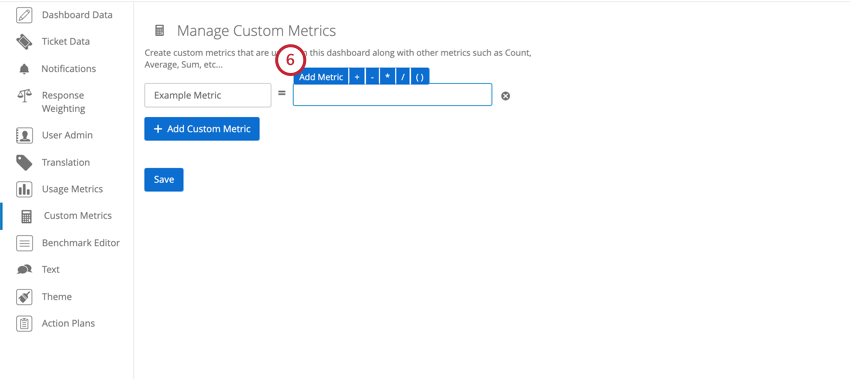Viewport: 850px width, 379px height.
Task: Click the Theme paintbrush icon
Action: pos(24,297)
